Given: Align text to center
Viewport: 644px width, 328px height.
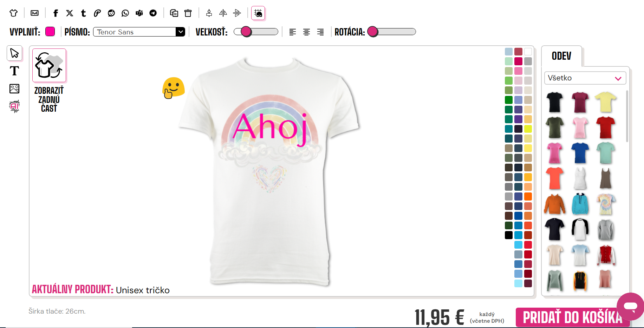Looking at the screenshot, I should click(306, 32).
